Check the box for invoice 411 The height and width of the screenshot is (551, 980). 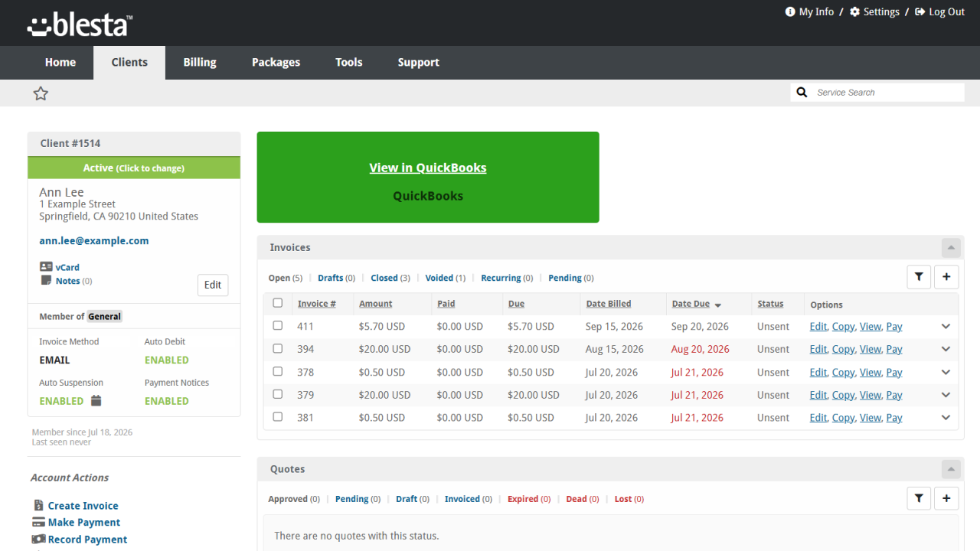[x=278, y=325]
